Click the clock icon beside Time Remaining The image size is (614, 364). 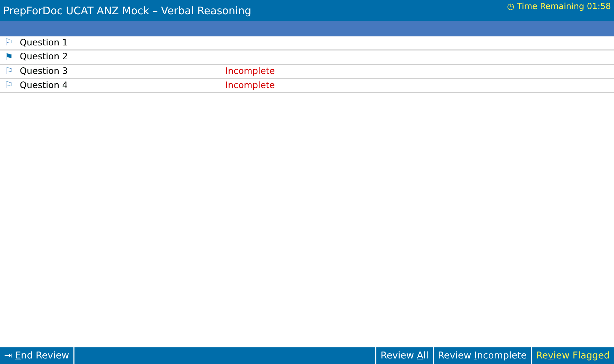pos(511,7)
